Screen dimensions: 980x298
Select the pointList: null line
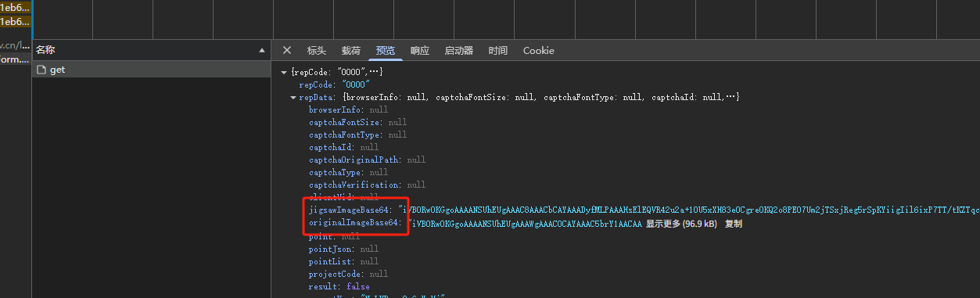coord(343,261)
